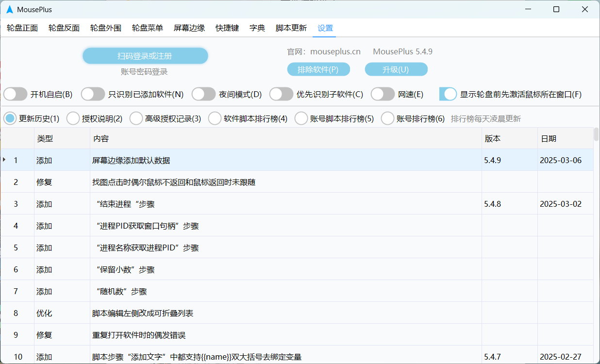The image size is (600, 364).
Task: Enable the 夜间模式 night mode switch
Action: pyautogui.click(x=204, y=94)
